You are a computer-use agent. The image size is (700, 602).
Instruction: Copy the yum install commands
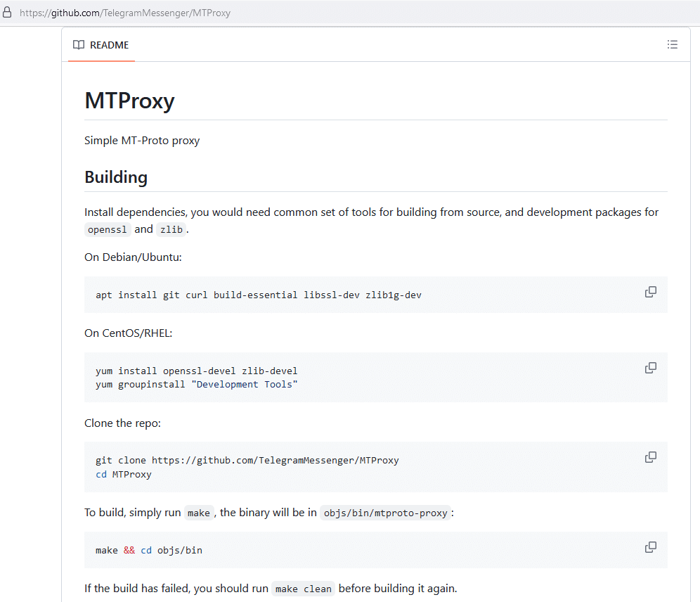650,368
